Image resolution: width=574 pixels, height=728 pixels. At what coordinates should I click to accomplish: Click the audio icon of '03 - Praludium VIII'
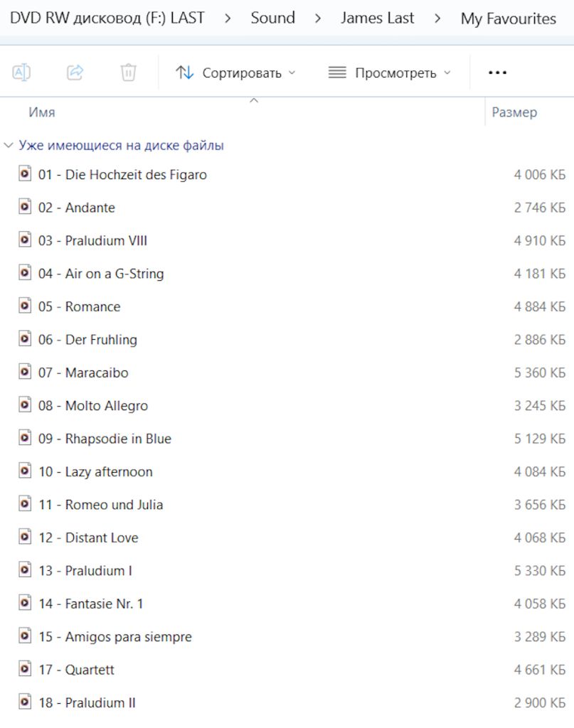click(x=25, y=240)
